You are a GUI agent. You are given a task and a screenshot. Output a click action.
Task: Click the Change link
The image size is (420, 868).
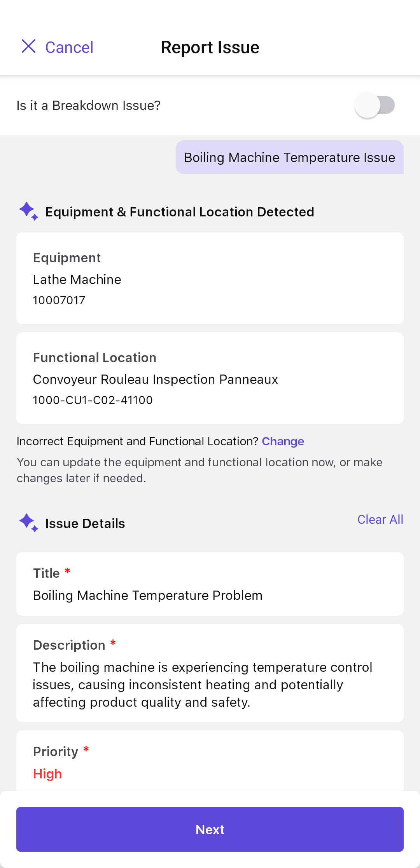click(283, 441)
